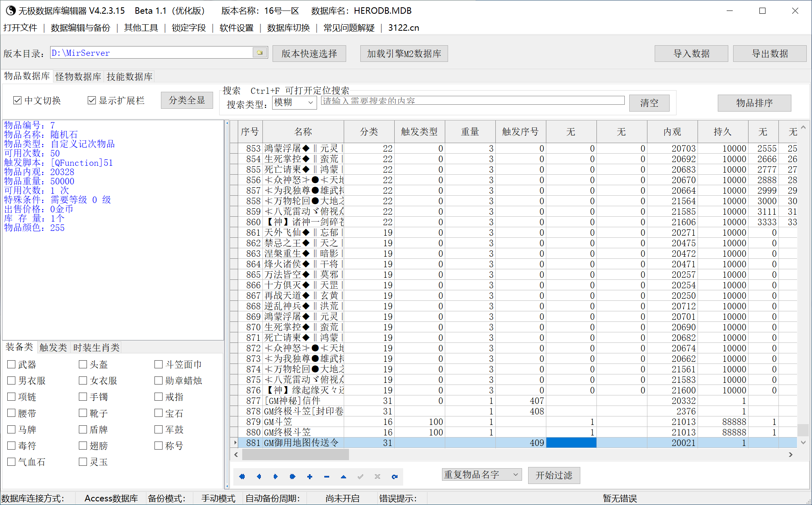Click the 导入数据 button
Image resolution: width=812 pixels, height=505 pixels.
691,53
